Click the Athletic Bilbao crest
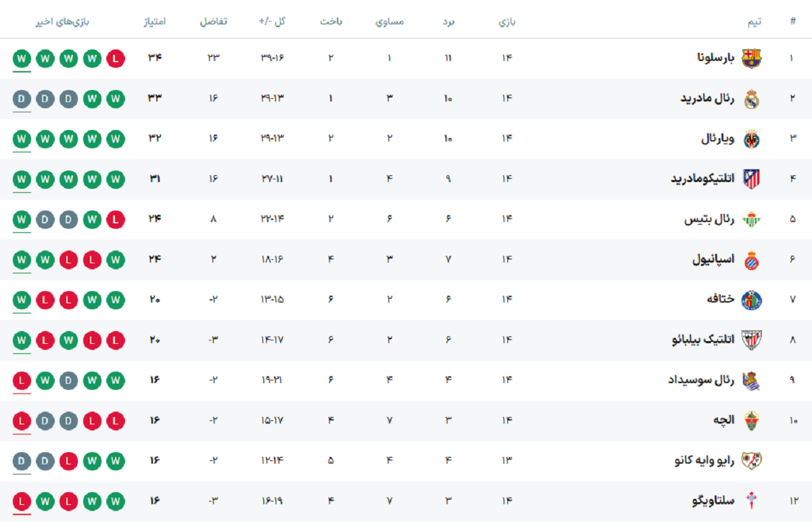This screenshot has width=812, height=530. click(x=751, y=340)
